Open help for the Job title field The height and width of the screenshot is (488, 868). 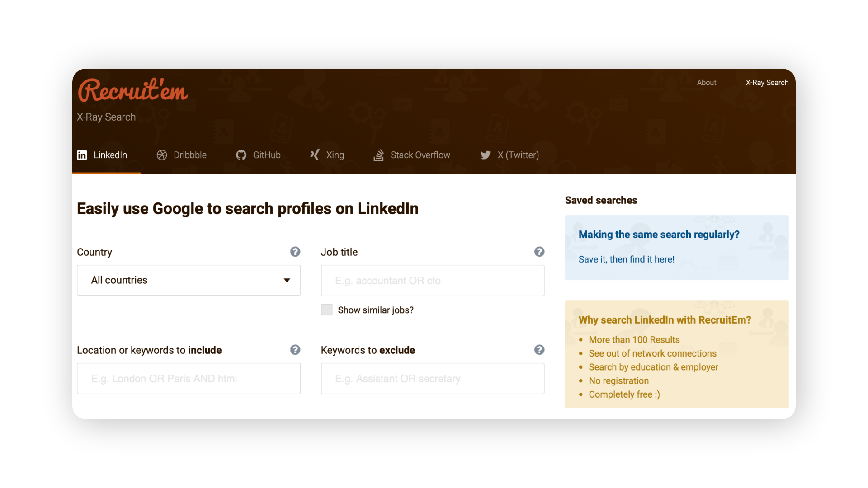click(539, 252)
